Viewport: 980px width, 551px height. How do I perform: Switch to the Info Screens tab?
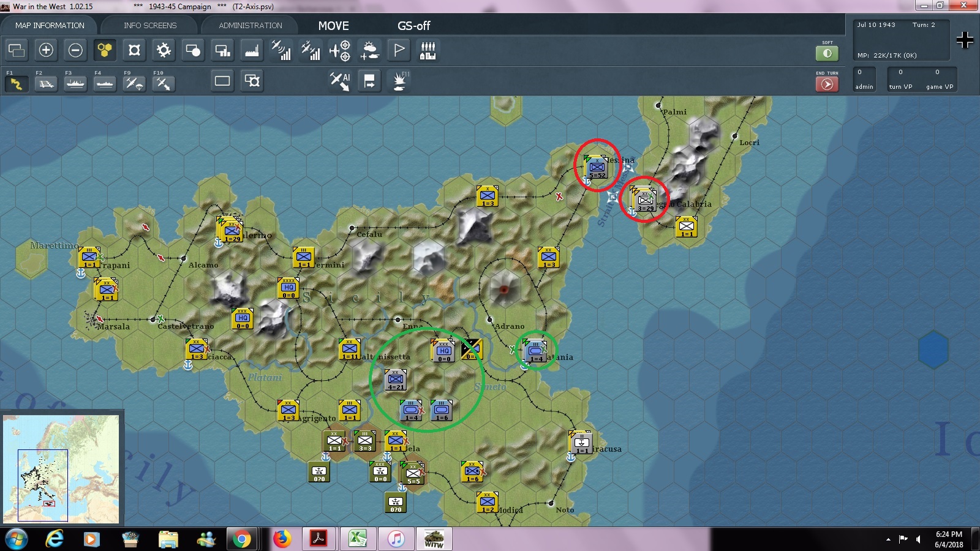tap(150, 26)
